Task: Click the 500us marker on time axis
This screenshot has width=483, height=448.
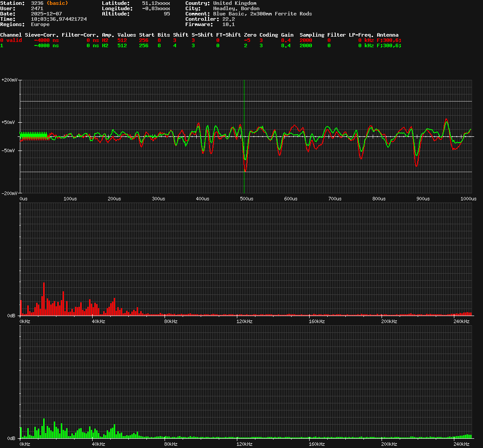Action: point(247,199)
